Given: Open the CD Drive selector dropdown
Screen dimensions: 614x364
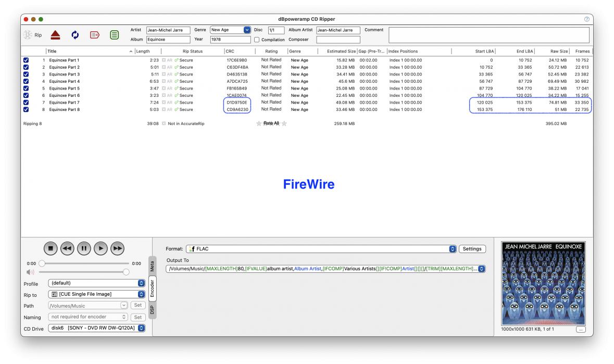Looking at the screenshot, I should 141,328.
